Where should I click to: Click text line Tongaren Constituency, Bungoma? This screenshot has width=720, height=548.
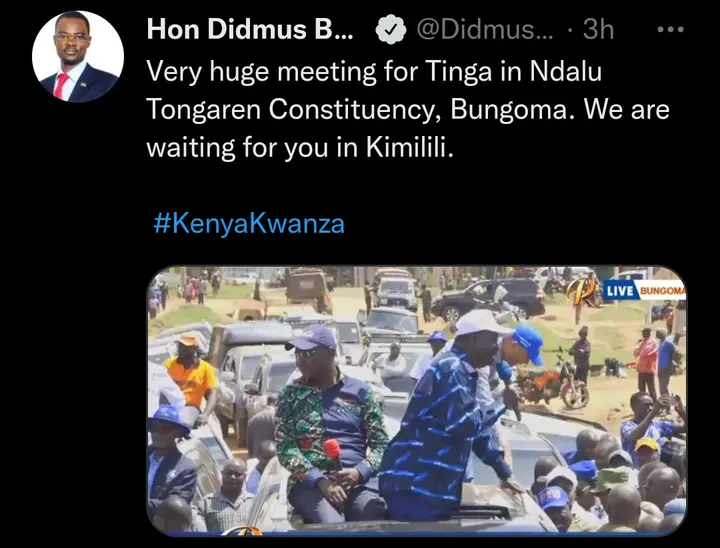click(361, 110)
